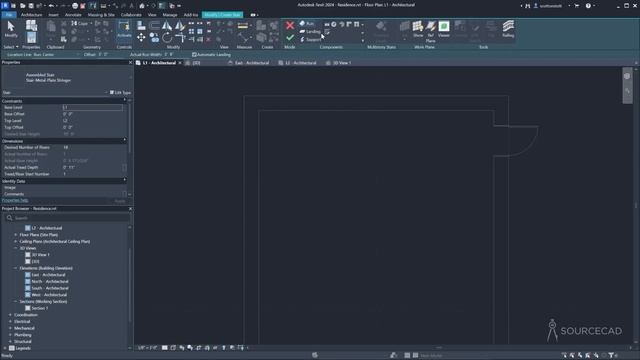Click the Default 3D View house icon
640x360 pixels.
point(142,6)
